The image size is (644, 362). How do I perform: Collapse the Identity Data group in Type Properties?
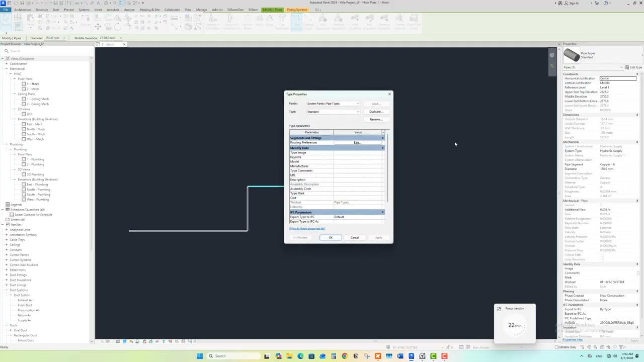point(382,148)
